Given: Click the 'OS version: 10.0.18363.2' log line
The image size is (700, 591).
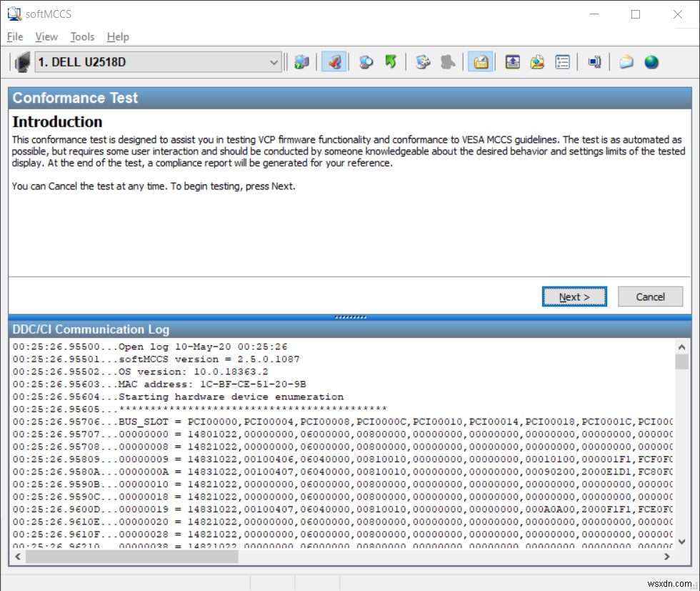Looking at the screenshot, I should (x=141, y=372).
